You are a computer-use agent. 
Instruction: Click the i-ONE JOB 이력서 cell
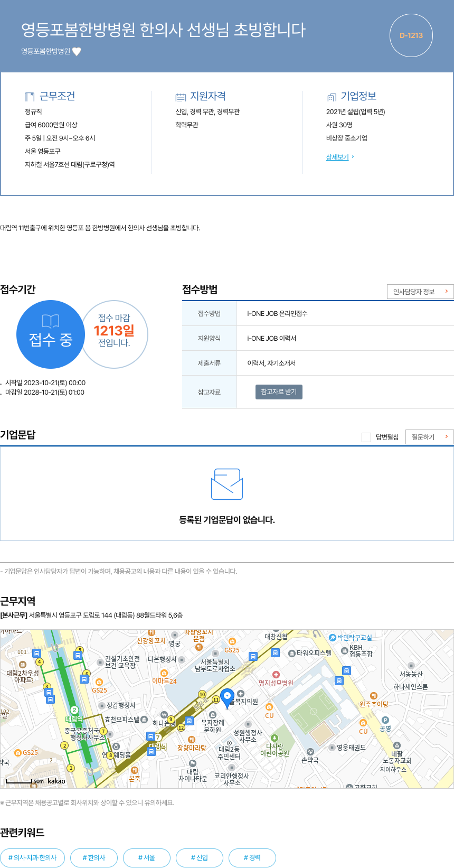coord(345,338)
